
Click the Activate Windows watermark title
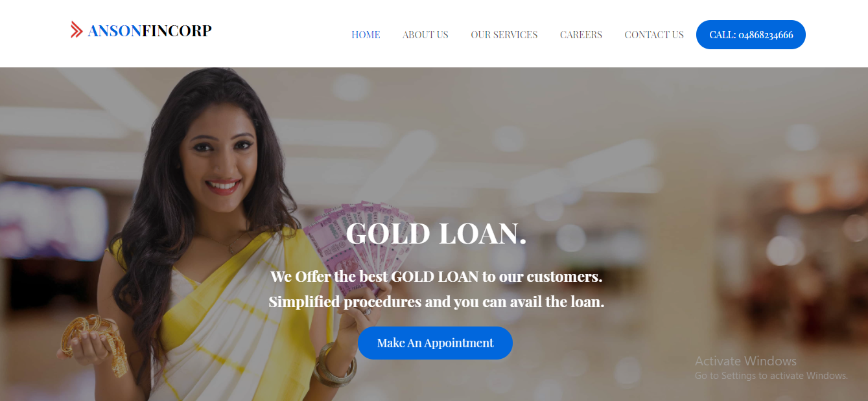[745, 361]
